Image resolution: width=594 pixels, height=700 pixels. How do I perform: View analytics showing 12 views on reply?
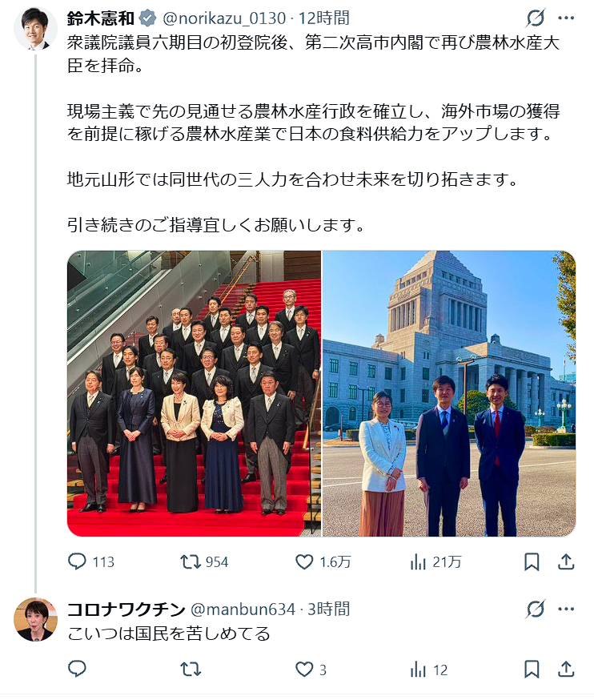(x=428, y=670)
